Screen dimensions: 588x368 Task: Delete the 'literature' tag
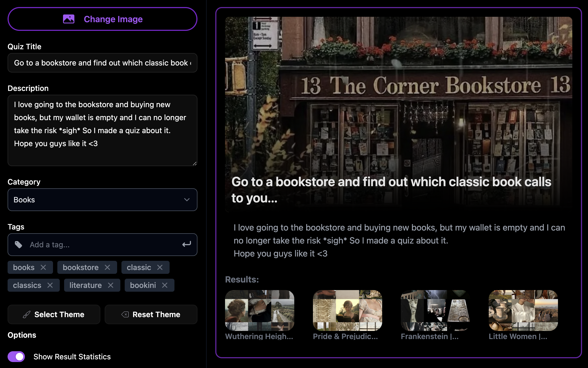111,285
